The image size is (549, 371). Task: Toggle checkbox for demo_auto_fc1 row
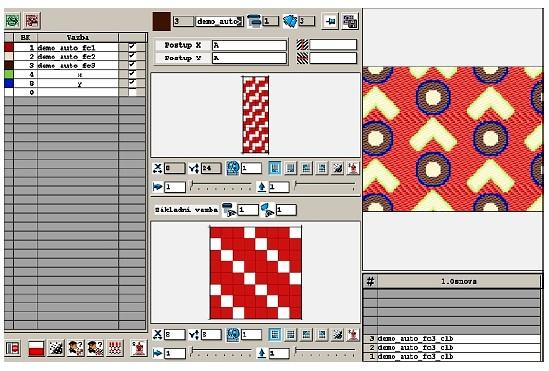coord(132,47)
